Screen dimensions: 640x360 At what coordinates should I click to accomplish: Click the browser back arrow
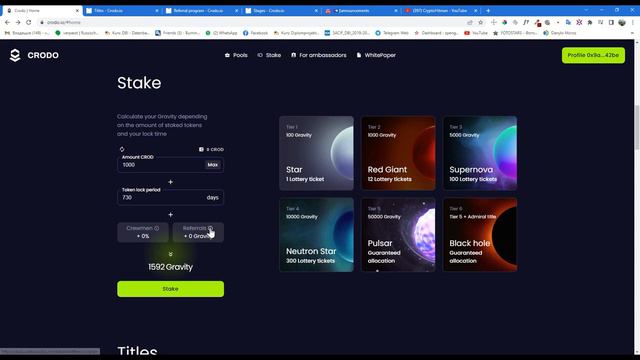[7, 22]
